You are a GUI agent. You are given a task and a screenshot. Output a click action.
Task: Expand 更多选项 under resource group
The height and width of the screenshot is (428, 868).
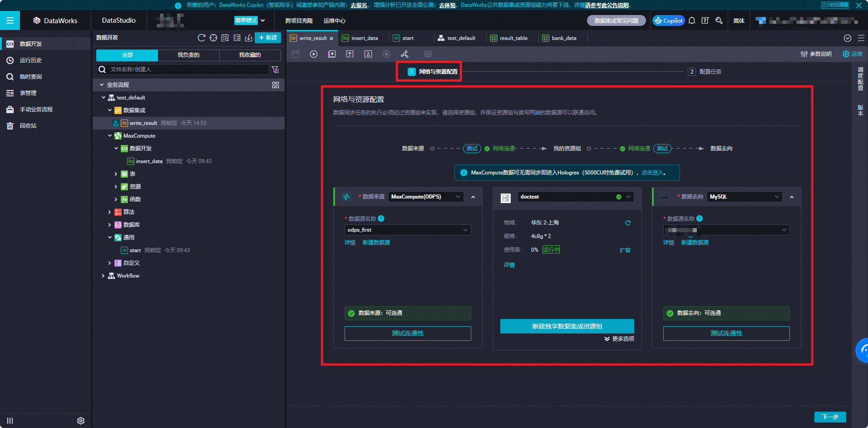pyautogui.click(x=619, y=339)
